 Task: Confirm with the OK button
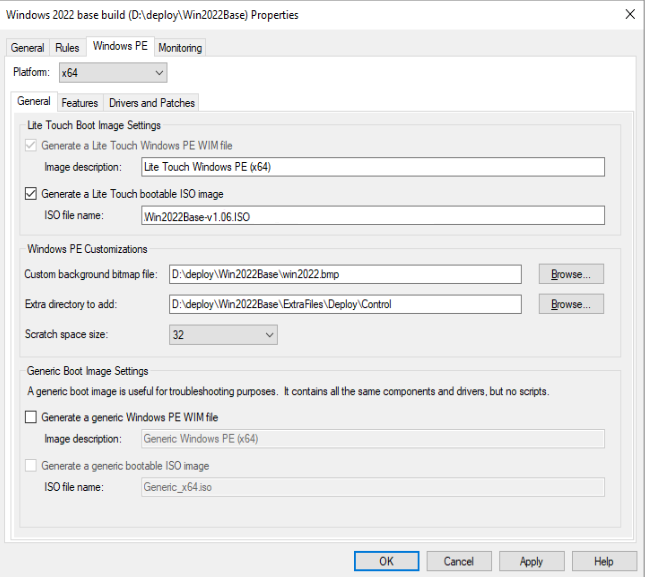pyautogui.click(x=387, y=561)
